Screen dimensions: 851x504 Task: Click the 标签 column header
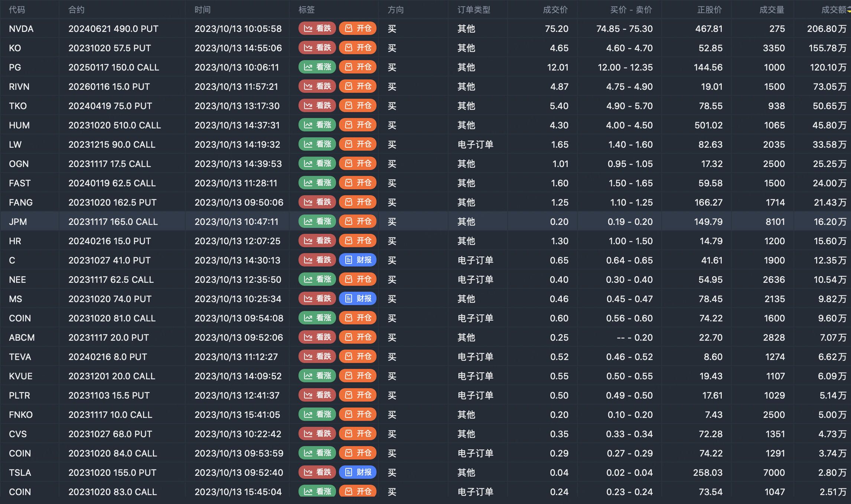(307, 10)
